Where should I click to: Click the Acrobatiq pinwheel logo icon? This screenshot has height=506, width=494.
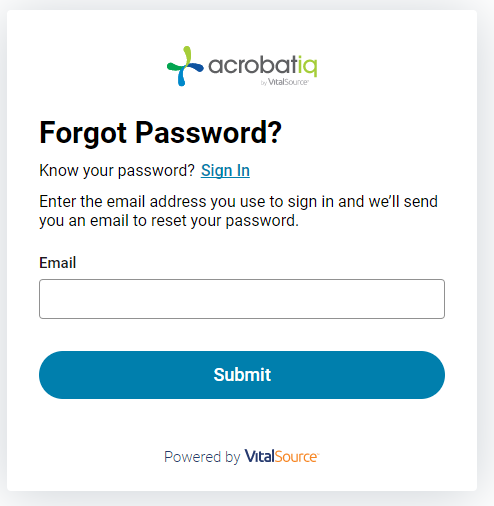click(185, 66)
